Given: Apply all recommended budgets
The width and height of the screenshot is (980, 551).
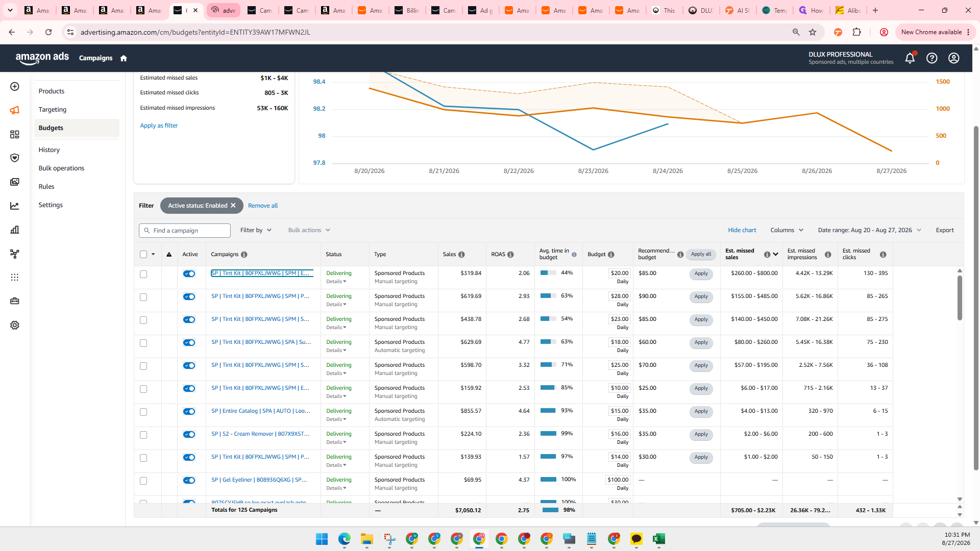Looking at the screenshot, I should pyautogui.click(x=701, y=255).
